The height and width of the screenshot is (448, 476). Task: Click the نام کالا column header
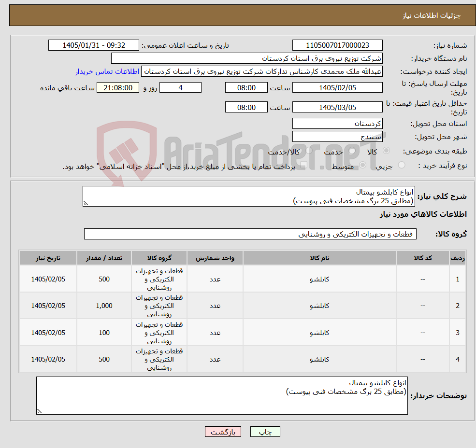click(319, 258)
